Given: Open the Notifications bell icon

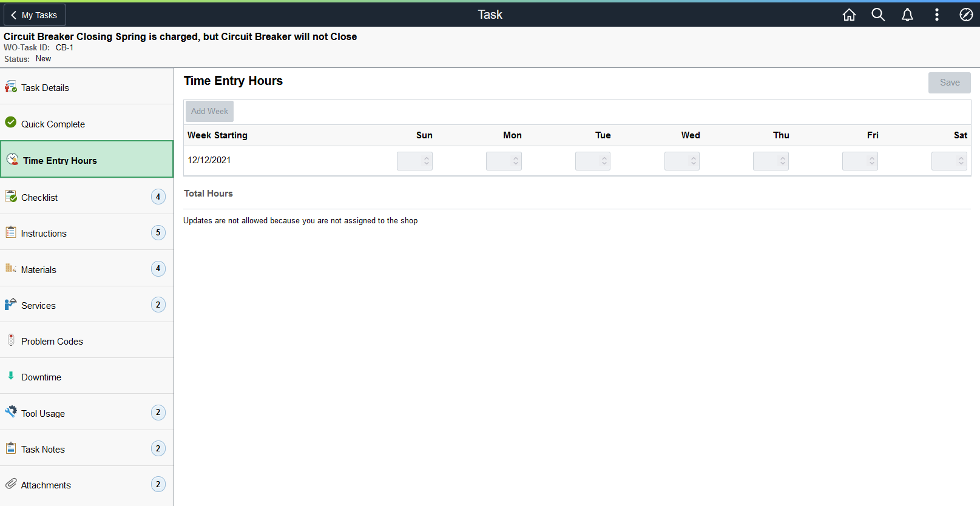Looking at the screenshot, I should (907, 15).
